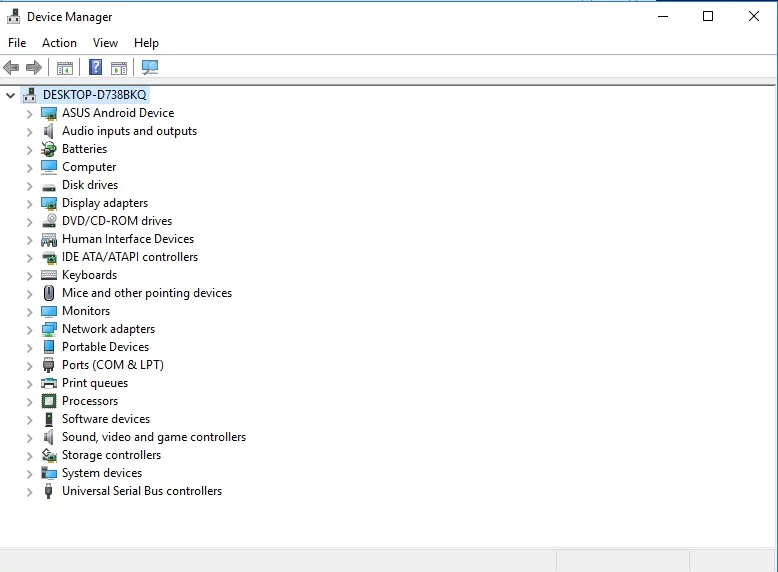
Task: Click the Forward arrow toolbar button
Action: 34,67
